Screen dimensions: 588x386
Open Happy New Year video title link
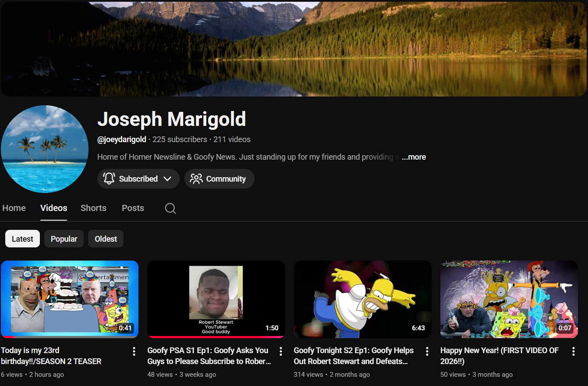coord(499,356)
